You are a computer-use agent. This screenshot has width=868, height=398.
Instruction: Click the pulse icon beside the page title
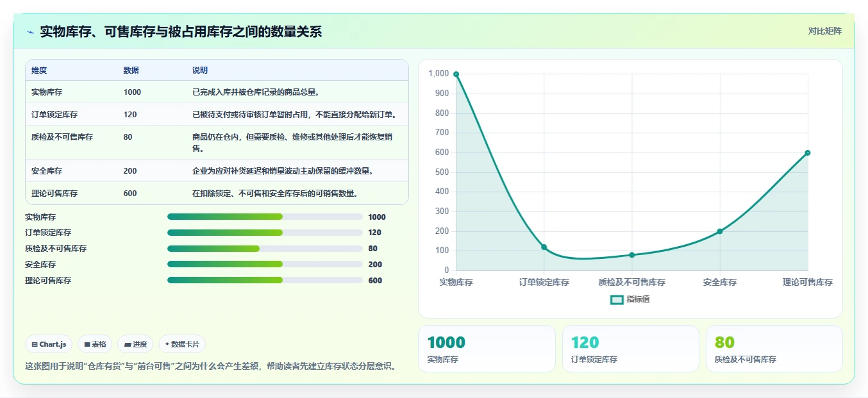click(x=30, y=32)
